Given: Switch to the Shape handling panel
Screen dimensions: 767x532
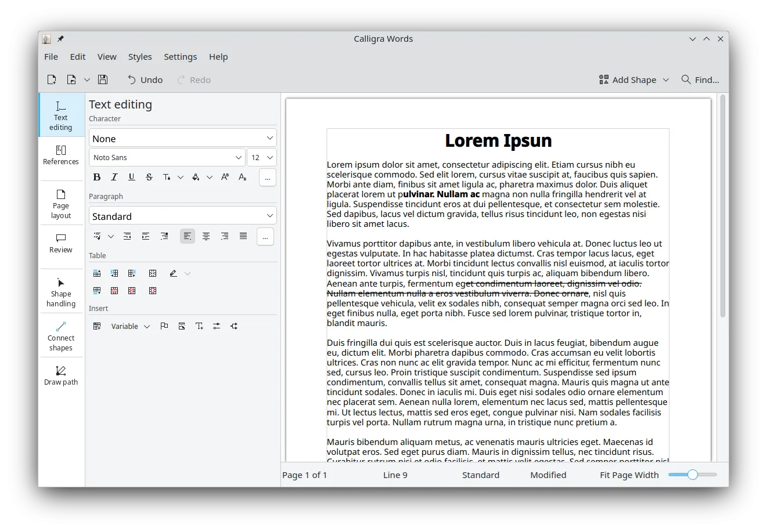Looking at the screenshot, I should pos(61,291).
